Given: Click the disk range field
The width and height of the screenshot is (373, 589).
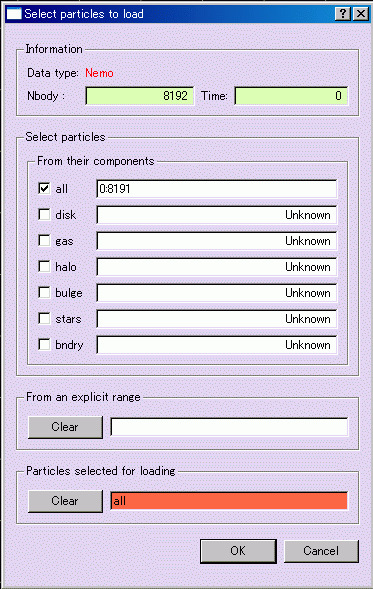Looking at the screenshot, I should click(x=217, y=215).
